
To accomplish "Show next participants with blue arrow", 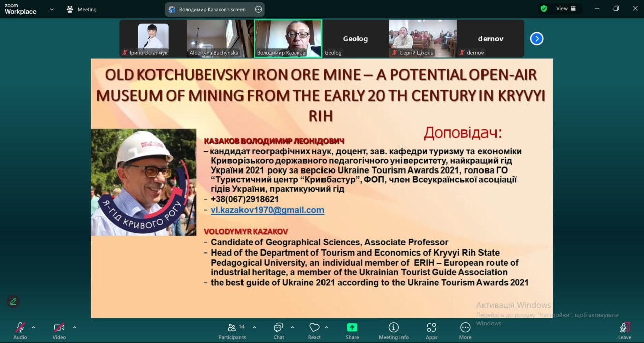I will 537,39.
